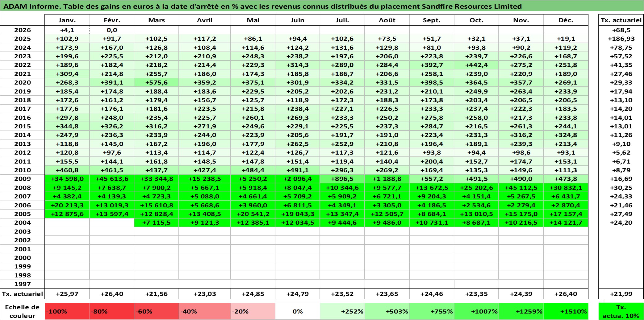Viewport: 644px width, 320px height.
Task: Click the -20% pale pink swatch
Action: click(x=253, y=311)
